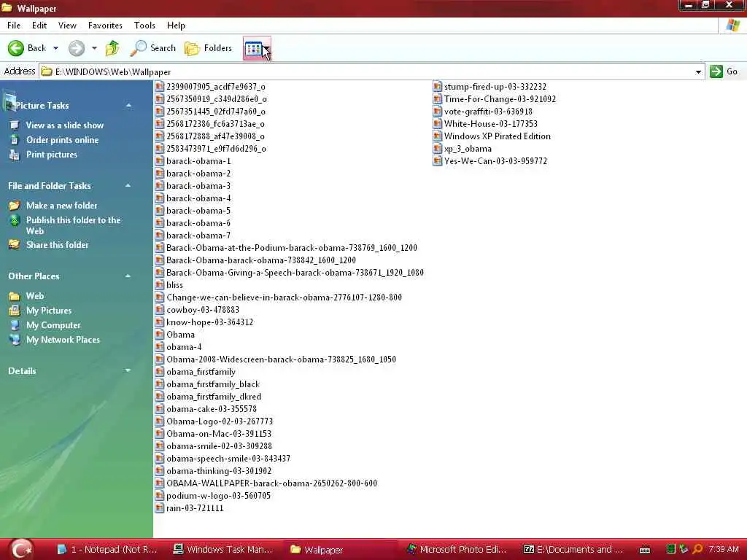The width and height of the screenshot is (747, 560).
Task: Open the Web folder in Other Places
Action: click(35, 296)
